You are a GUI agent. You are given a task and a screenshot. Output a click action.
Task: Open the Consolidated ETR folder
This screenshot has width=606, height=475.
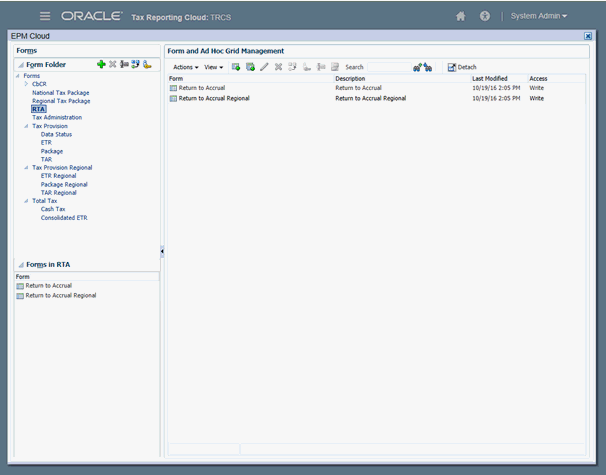tap(64, 218)
